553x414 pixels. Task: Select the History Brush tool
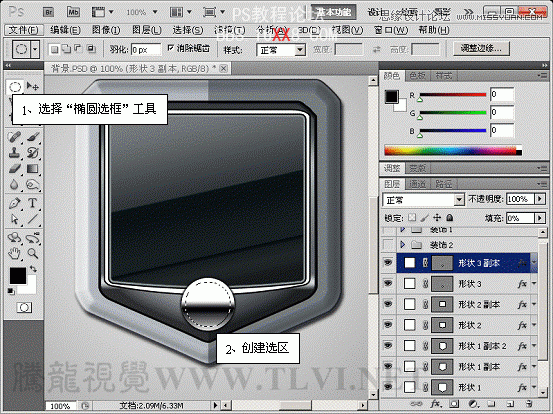33,153
